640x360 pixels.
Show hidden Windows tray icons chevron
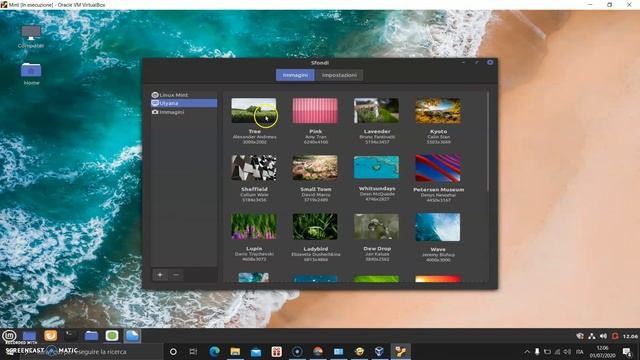(x=527, y=351)
